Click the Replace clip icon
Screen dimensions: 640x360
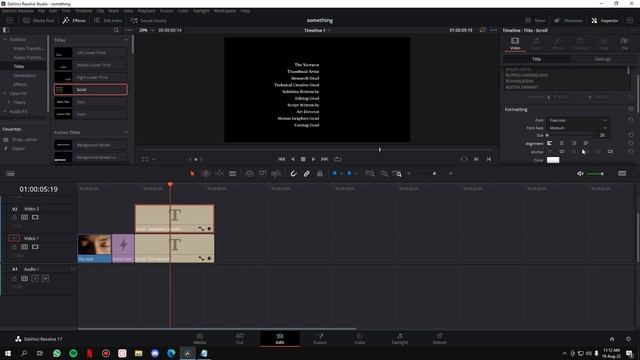pos(276,173)
